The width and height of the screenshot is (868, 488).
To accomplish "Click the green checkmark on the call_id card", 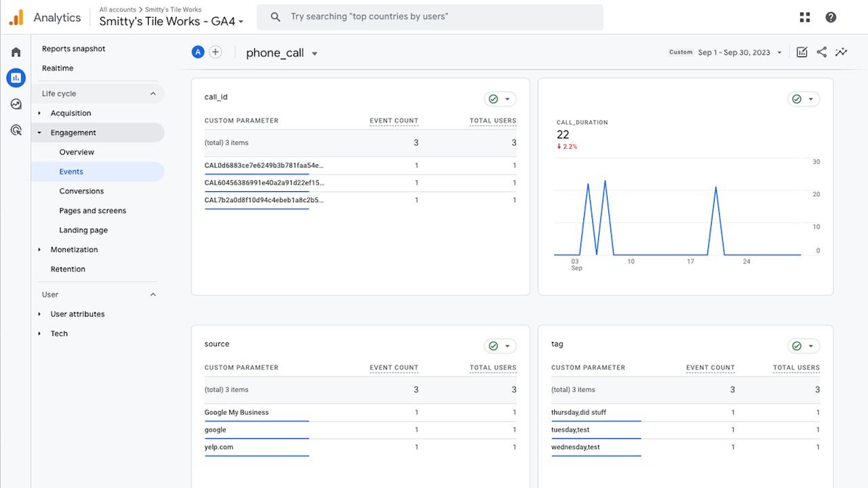I will [494, 99].
